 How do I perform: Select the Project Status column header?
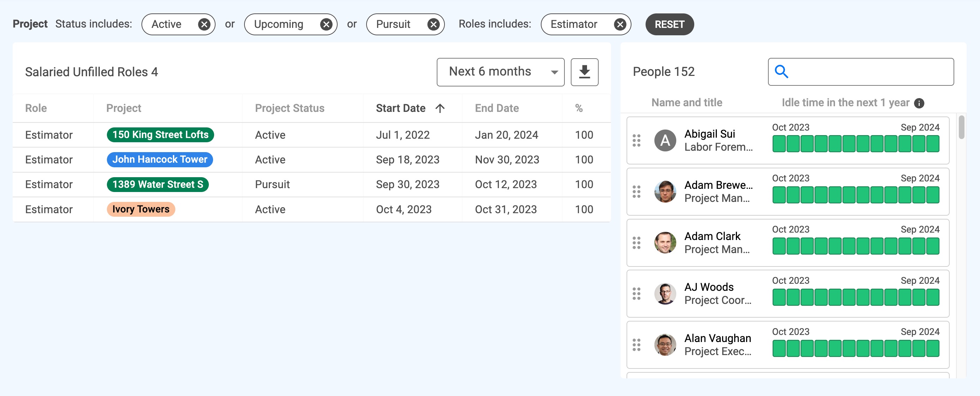[x=290, y=108]
